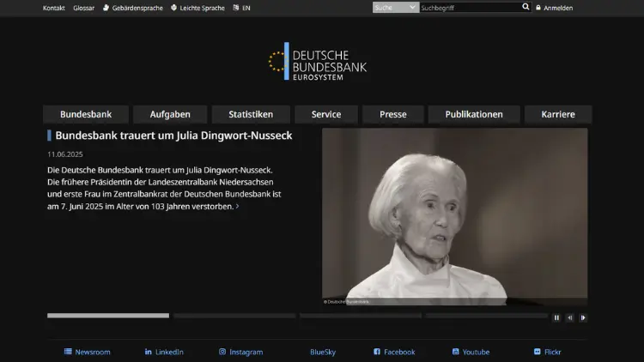Click the Gebärdensprache text link
644x362 pixels.
(x=137, y=8)
